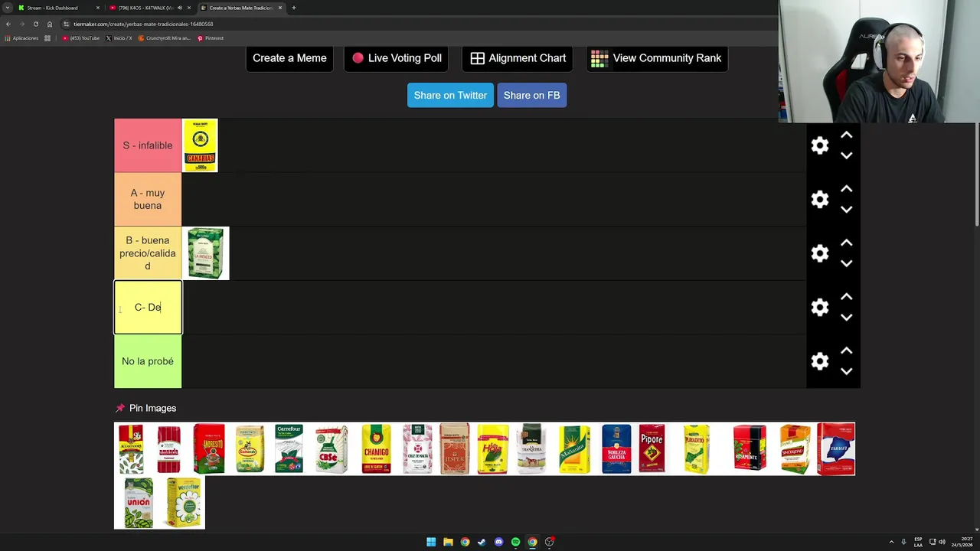The height and width of the screenshot is (551, 980).
Task: Pick the Jesper yerba image
Action: click(454, 448)
